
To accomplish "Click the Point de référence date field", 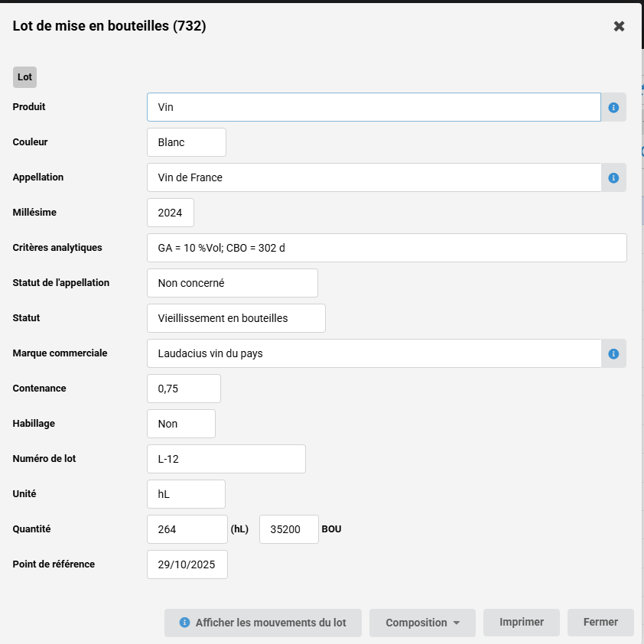I will coord(187,564).
